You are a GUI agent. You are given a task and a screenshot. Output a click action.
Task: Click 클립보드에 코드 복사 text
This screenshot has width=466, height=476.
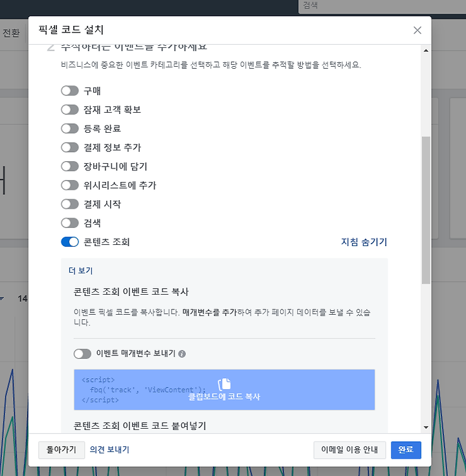point(224,397)
